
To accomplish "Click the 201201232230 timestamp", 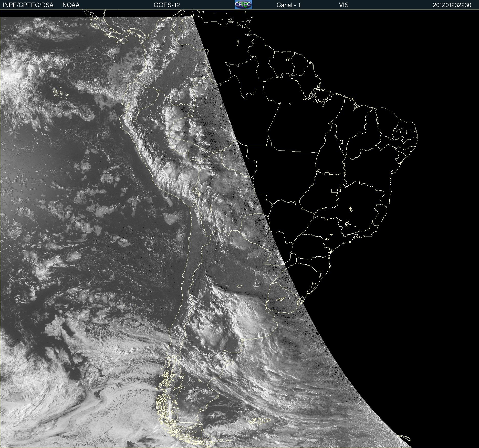I will pyautogui.click(x=452, y=5).
